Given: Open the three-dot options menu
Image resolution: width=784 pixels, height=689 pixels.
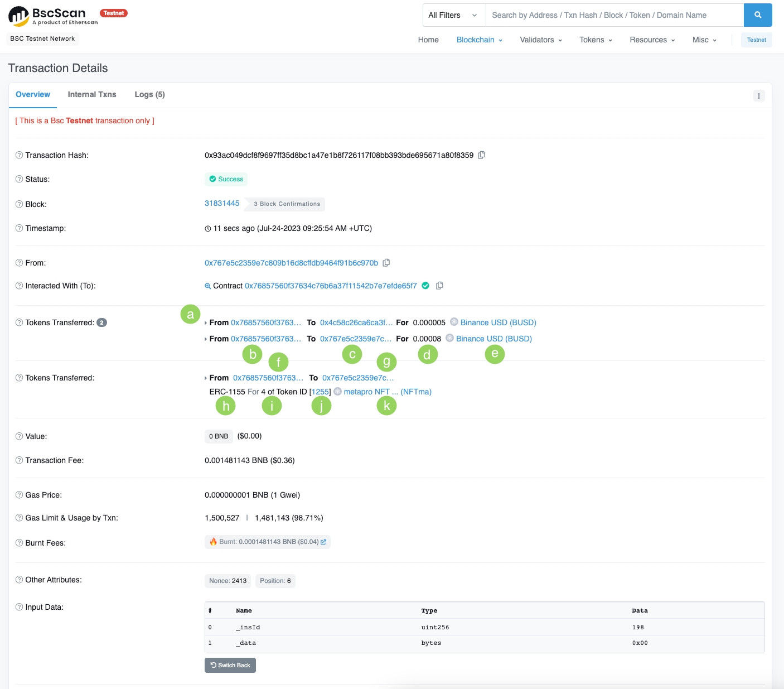Looking at the screenshot, I should point(758,96).
